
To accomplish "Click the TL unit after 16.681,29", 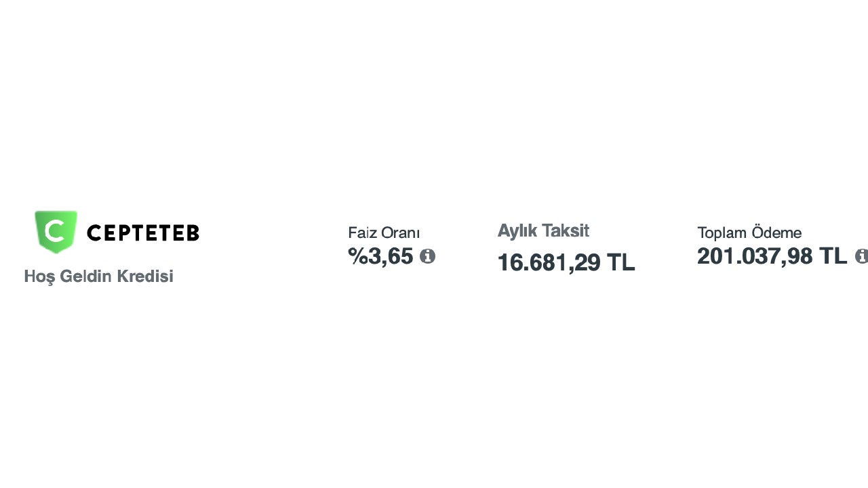I will [620, 262].
